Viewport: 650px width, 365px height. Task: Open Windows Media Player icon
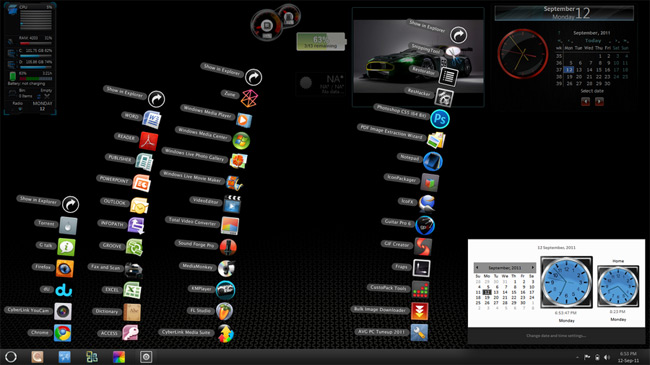tap(244, 120)
